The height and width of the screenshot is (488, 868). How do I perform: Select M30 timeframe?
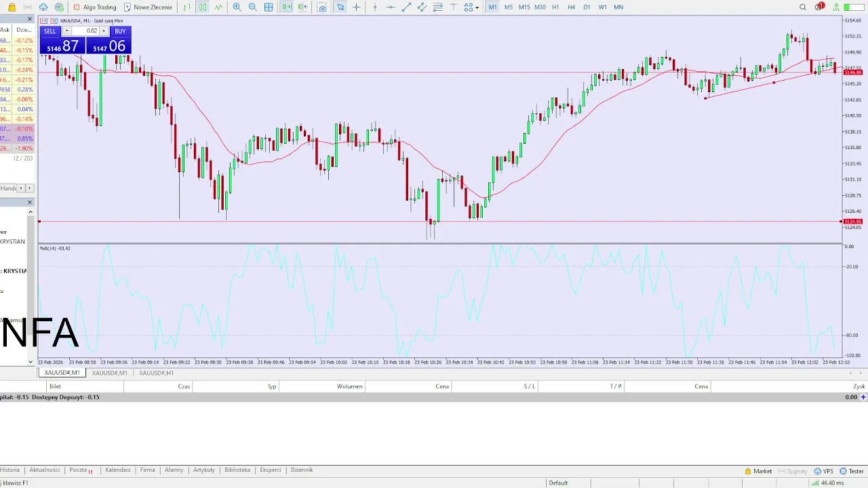tap(540, 7)
